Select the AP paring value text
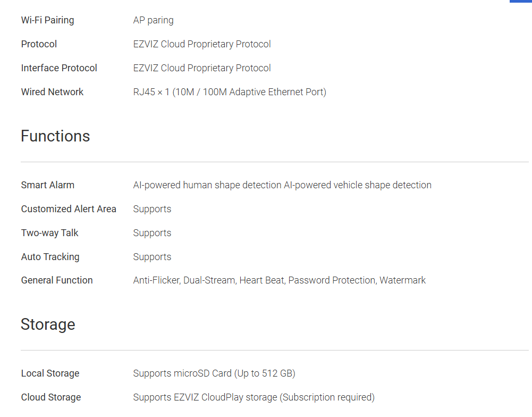532x417 pixels. (153, 20)
